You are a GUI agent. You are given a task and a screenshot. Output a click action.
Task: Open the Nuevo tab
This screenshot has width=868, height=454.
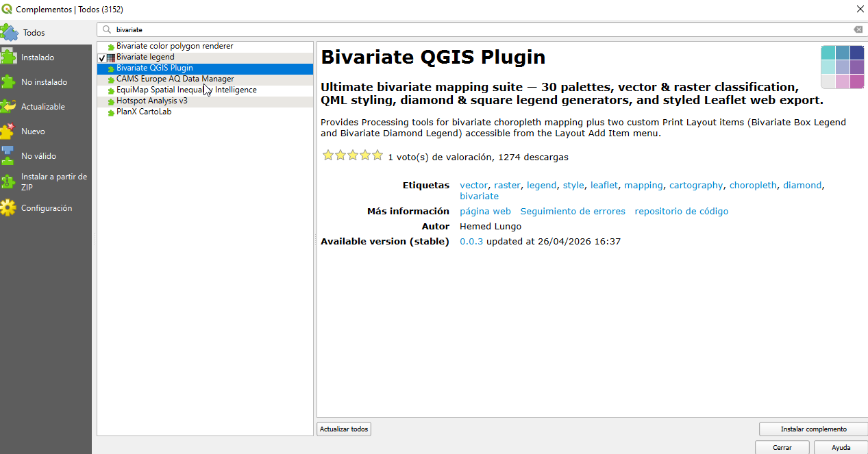pos(46,131)
